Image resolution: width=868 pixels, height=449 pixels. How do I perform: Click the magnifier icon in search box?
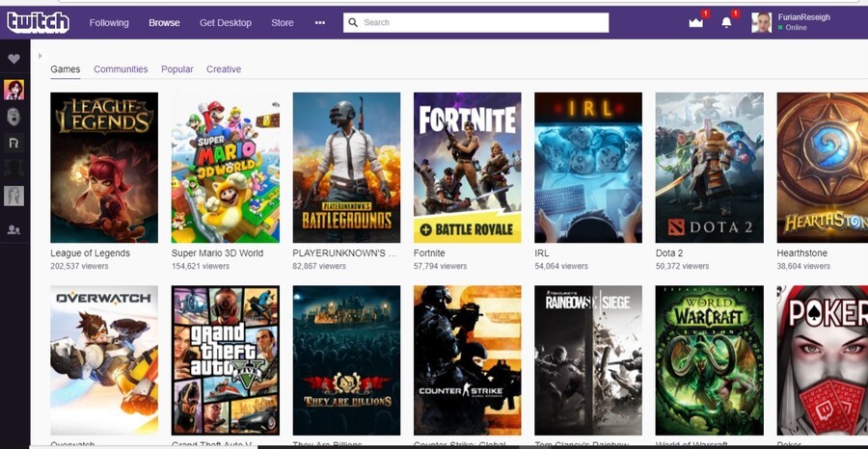point(353,22)
